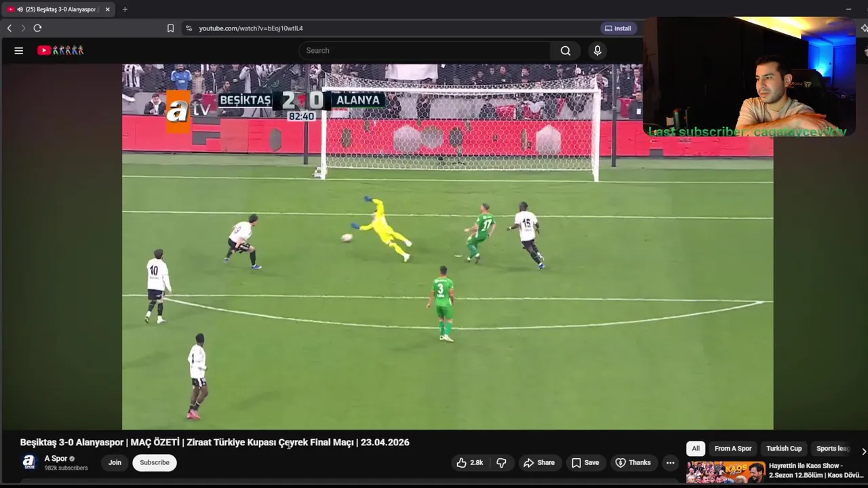Image resolution: width=868 pixels, height=488 pixels.
Task: Open the A Spor channel name link
Action: [x=56, y=459]
